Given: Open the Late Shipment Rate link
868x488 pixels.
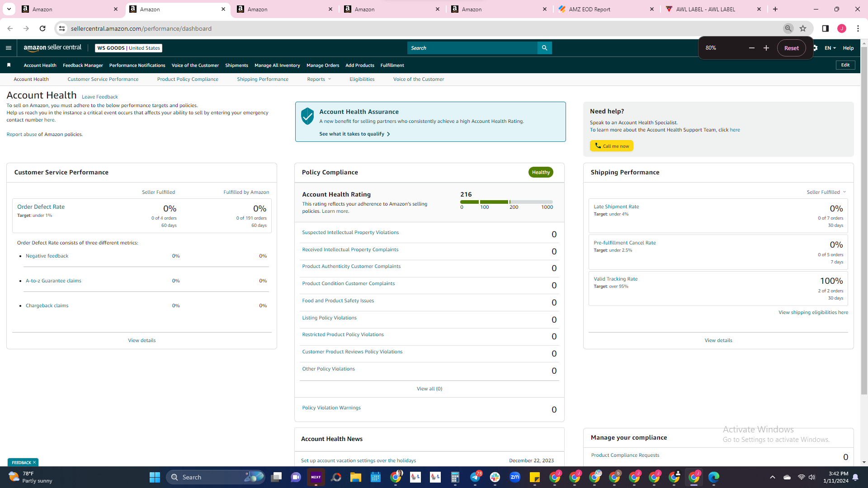Looking at the screenshot, I should (x=616, y=206).
